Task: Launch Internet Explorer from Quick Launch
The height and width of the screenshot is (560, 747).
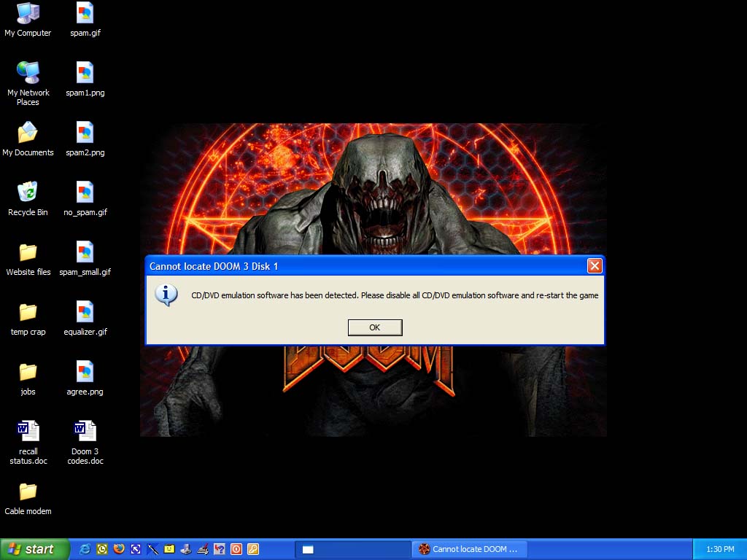Action: 85,549
